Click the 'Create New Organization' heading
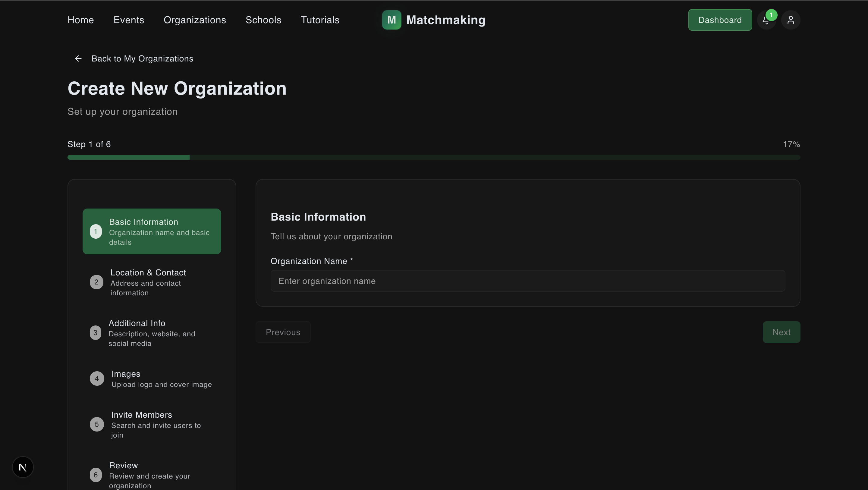The width and height of the screenshot is (868, 490). (x=177, y=89)
